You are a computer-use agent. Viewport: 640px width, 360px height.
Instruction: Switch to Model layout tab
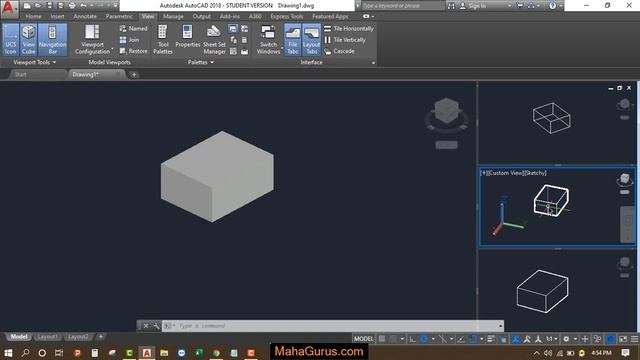tap(19, 337)
